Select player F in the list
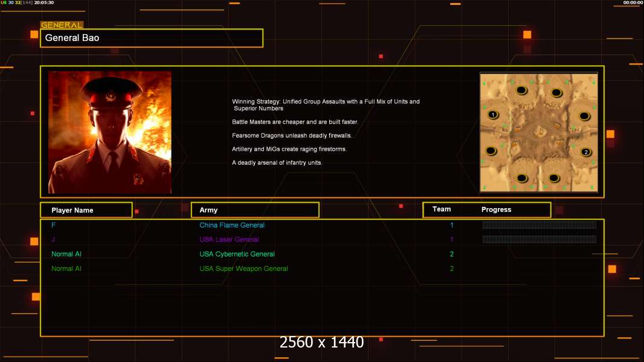644x362 pixels. tap(53, 225)
